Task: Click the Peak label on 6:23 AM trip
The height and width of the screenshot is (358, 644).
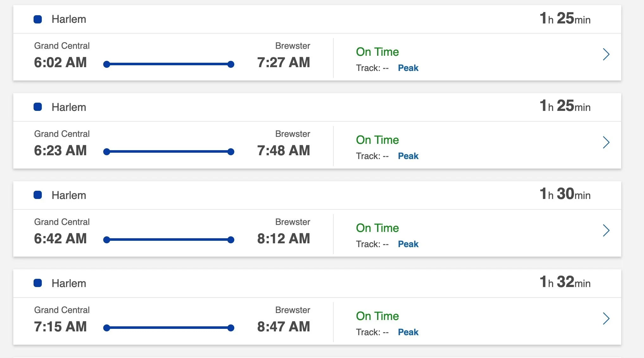Action: pyautogui.click(x=408, y=156)
